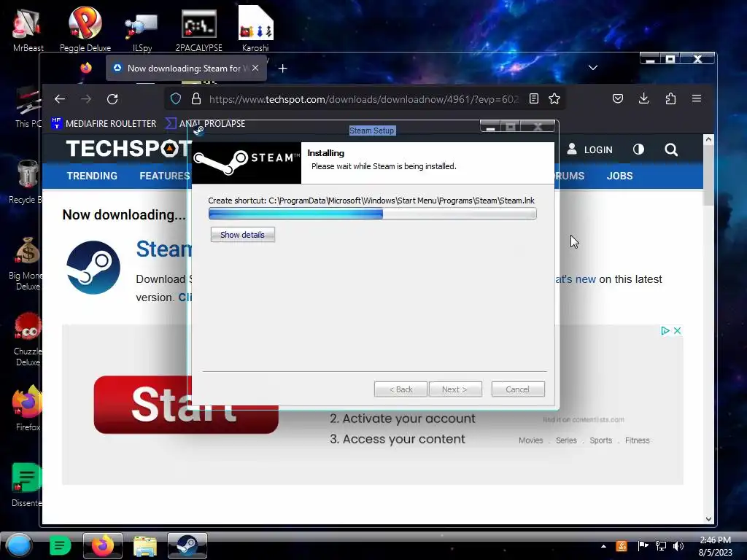This screenshot has width=747, height=560.
Task: Click the AdChoices triangle icon
Action: point(665,330)
